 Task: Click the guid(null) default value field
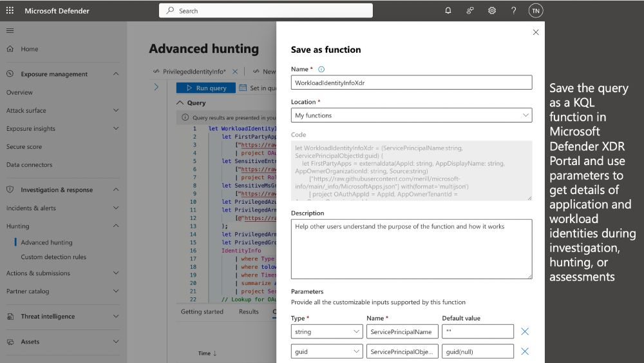[x=478, y=351]
